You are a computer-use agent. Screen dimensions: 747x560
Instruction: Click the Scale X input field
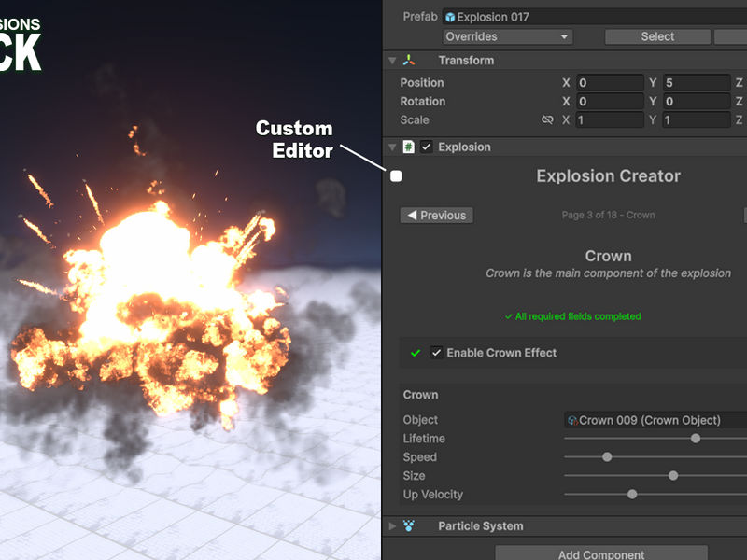610,119
